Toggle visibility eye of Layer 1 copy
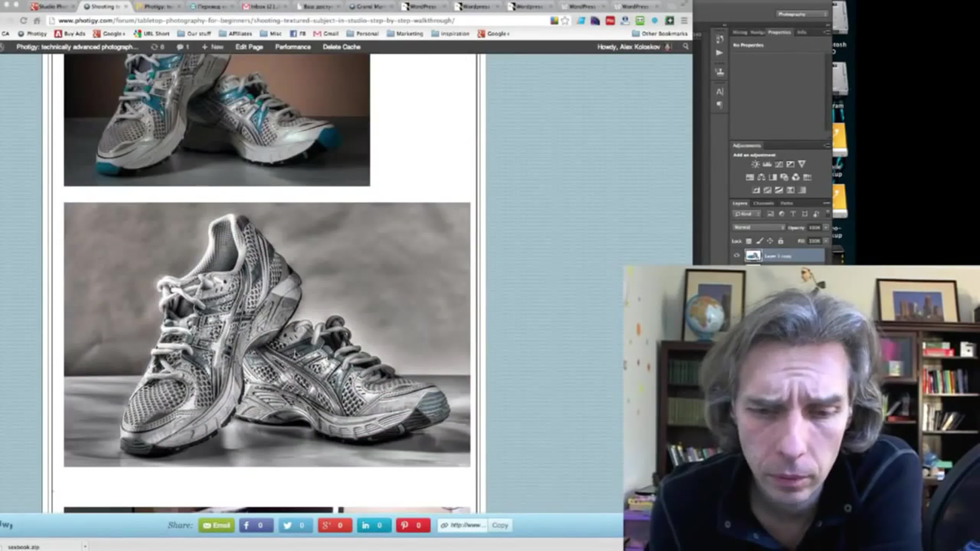 [x=736, y=256]
